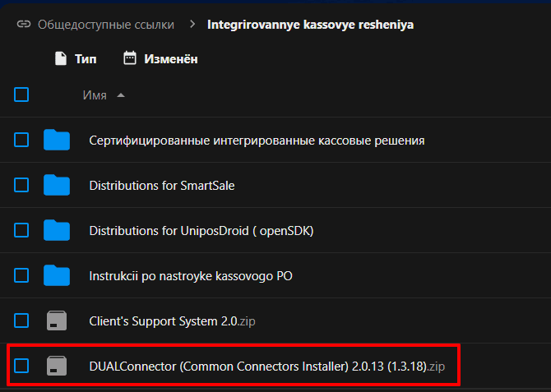Open the Distributions for SmartSale folder icon
The width and height of the screenshot is (551, 392).
tap(57, 186)
